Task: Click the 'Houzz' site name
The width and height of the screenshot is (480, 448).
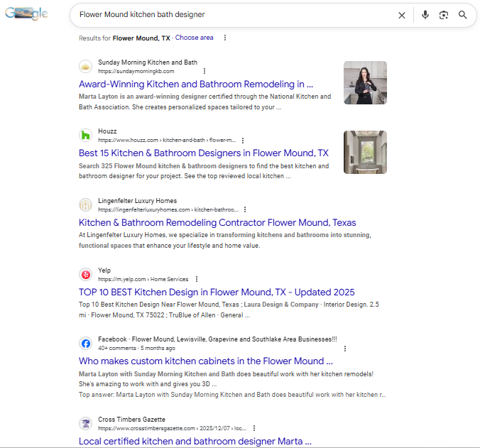Action: click(x=107, y=131)
